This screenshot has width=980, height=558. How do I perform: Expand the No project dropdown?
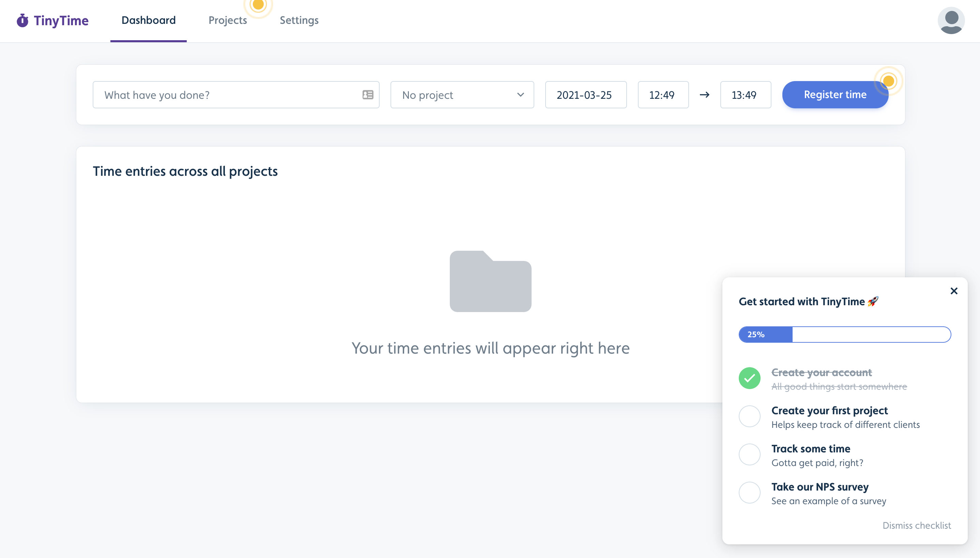[462, 95]
